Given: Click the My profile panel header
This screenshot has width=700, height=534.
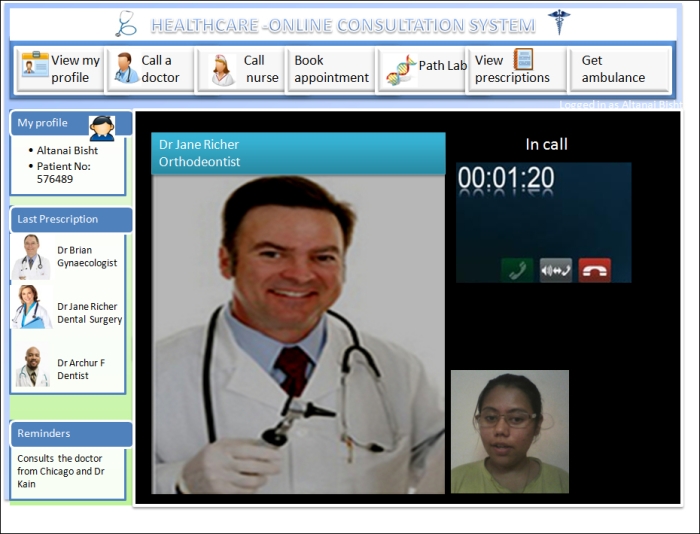Looking at the screenshot, I should click(71, 123).
